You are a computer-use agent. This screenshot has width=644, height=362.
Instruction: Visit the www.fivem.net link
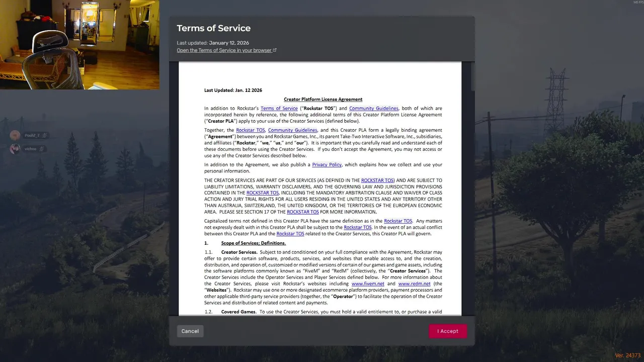pyautogui.click(x=368, y=284)
